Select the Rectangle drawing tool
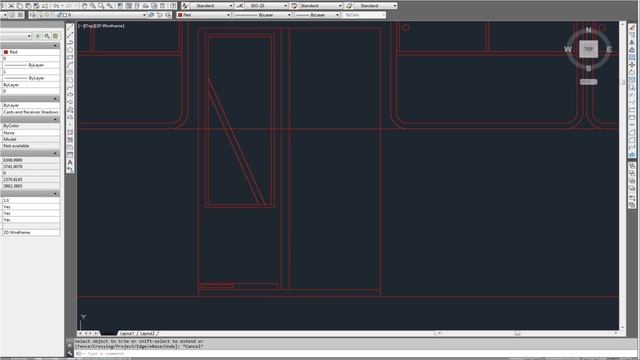The height and width of the screenshot is (360, 640). [x=70, y=57]
